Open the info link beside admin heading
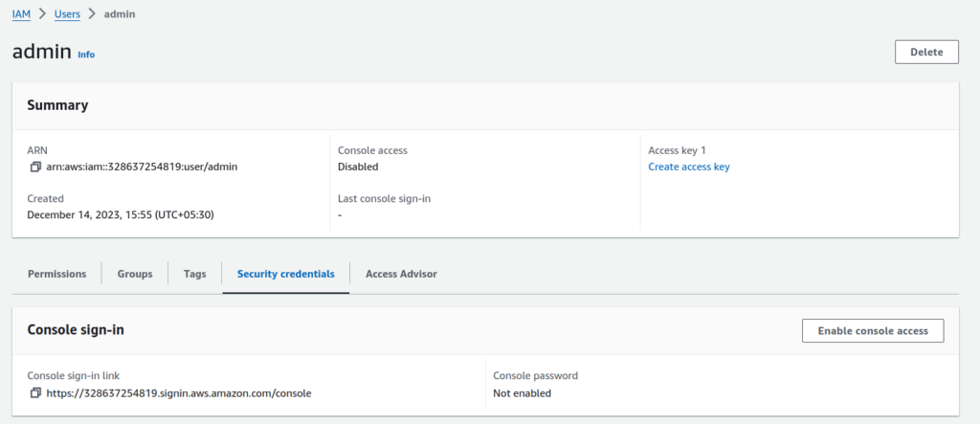 point(86,55)
